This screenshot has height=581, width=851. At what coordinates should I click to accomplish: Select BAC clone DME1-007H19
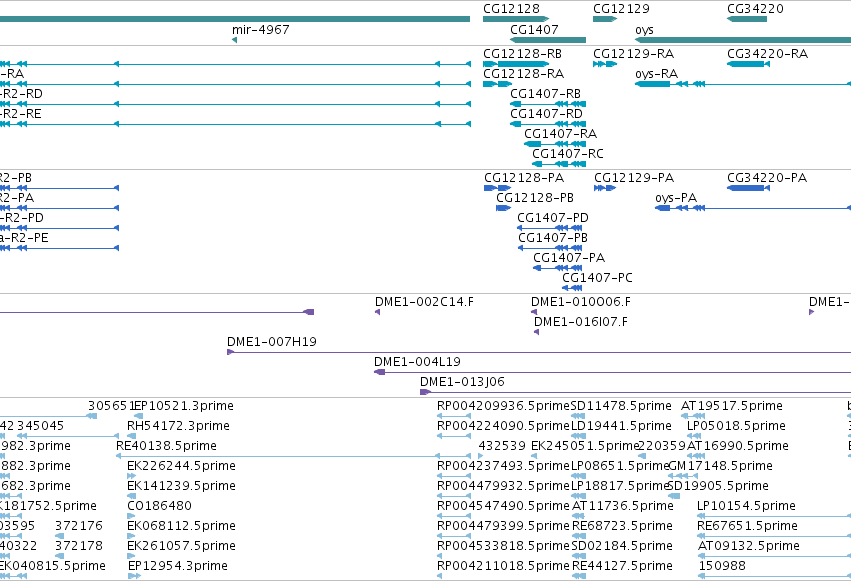pyautogui.click(x=271, y=342)
